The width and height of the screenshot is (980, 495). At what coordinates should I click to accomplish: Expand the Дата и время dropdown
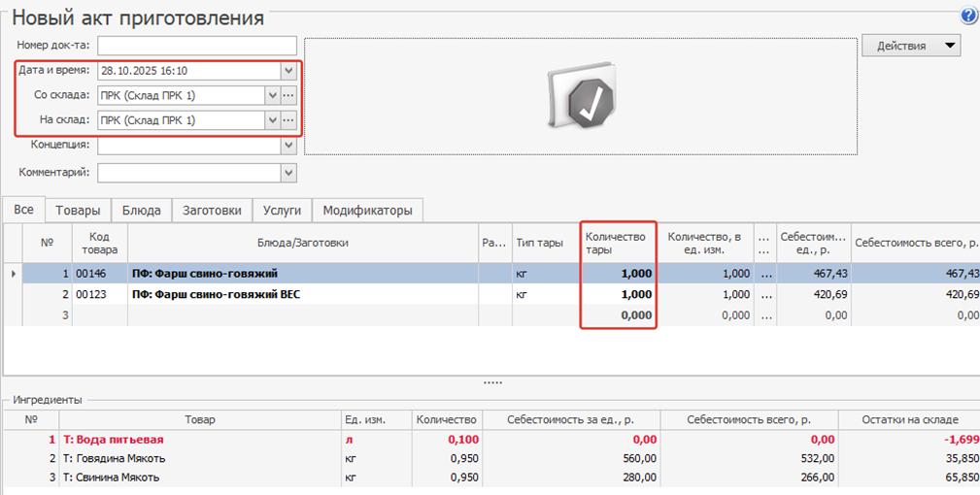287,71
